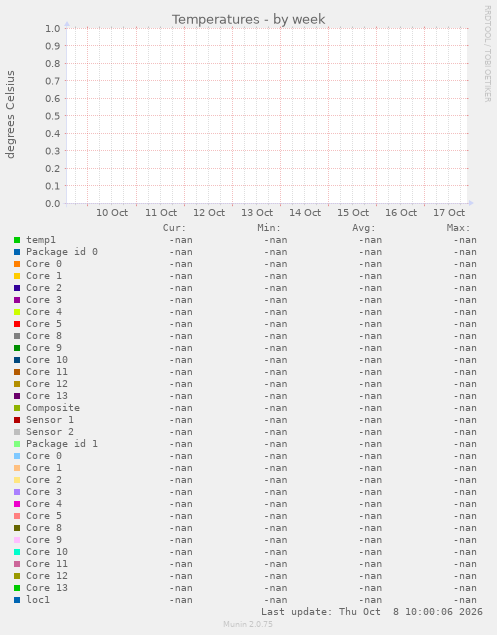497x635 pixels.
Task: Click the 'Core 3' label beside the lavender swatch
Action: pyautogui.click(x=44, y=492)
